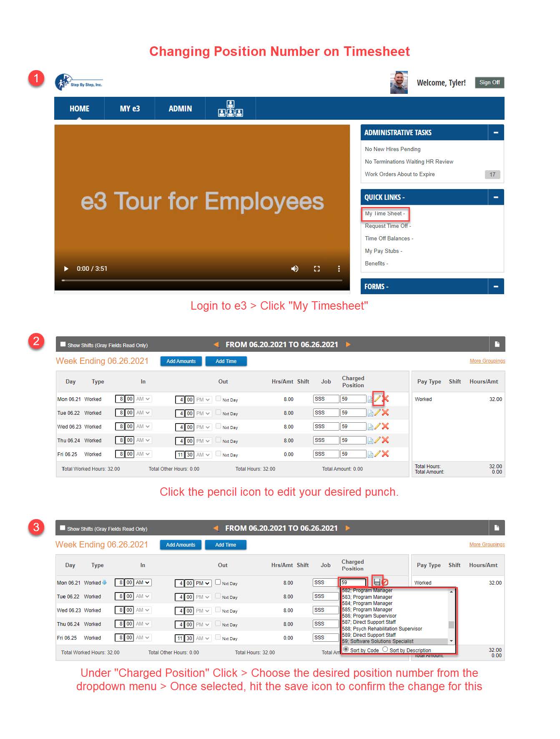Step 3: check Nxt Day for Mon 06.21
Screen dimensions: 560x739
pyautogui.click(x=218, y=582)
